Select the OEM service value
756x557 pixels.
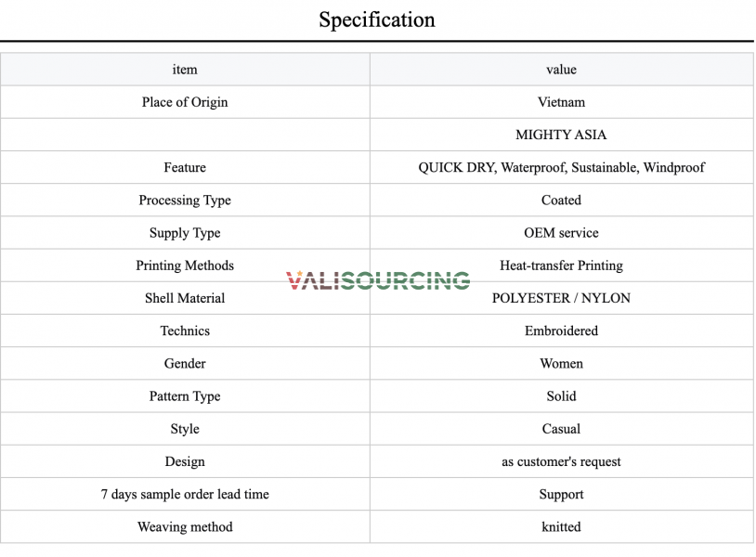click(561, 233)
